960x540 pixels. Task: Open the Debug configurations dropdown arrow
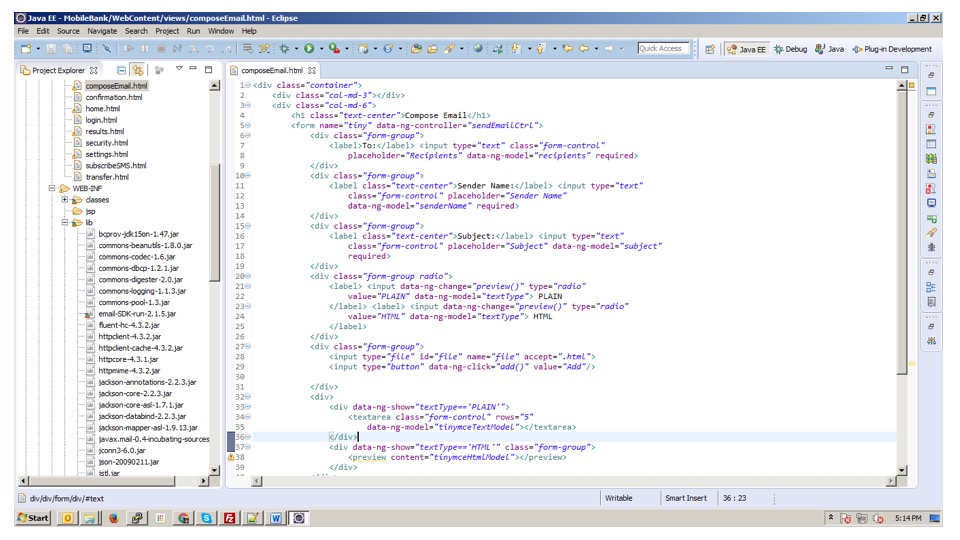click(x=296, y=48)
